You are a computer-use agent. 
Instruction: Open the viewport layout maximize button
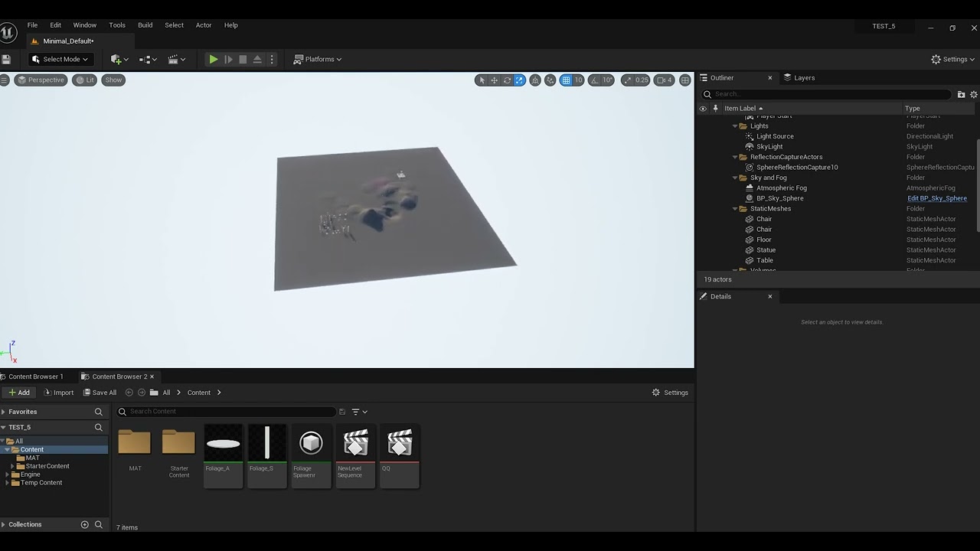685,80
